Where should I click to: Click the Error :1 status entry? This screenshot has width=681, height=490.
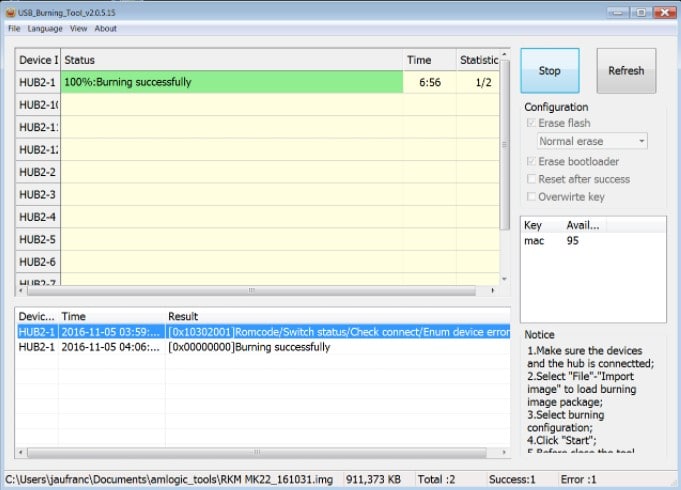click(x=579, y=480)
